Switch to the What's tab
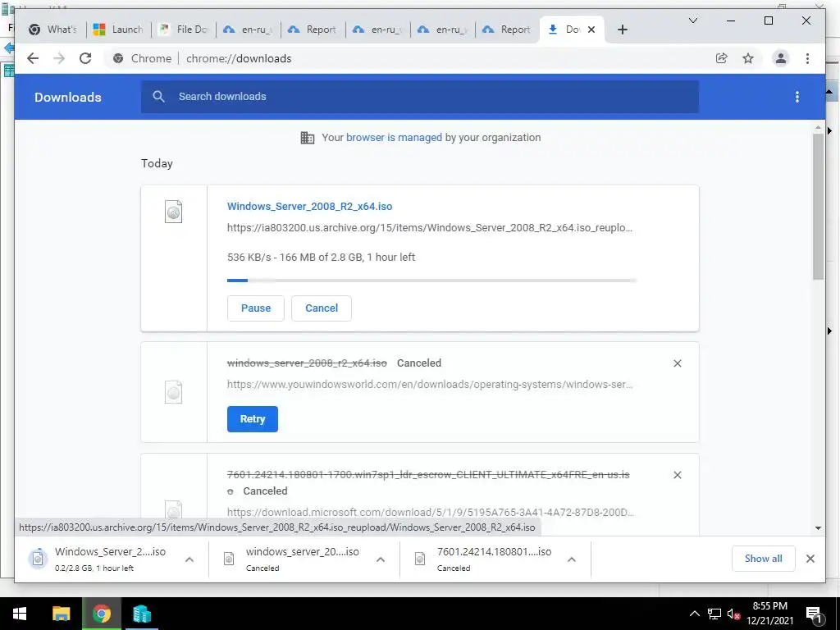 [53, 30]
